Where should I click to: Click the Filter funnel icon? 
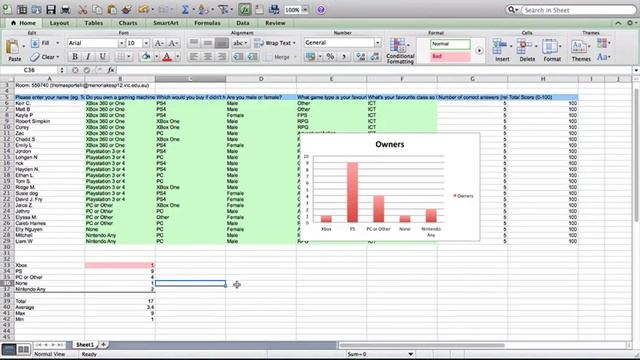coord(223,9)
